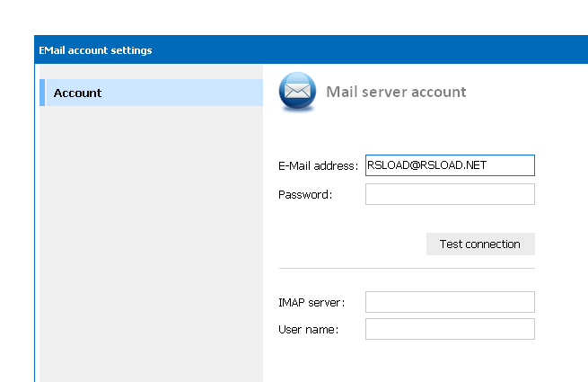This screenshot has height=382, width=588.
Task: Click the horizontal separator below Test connection
Action: click(x=406, y=268)
